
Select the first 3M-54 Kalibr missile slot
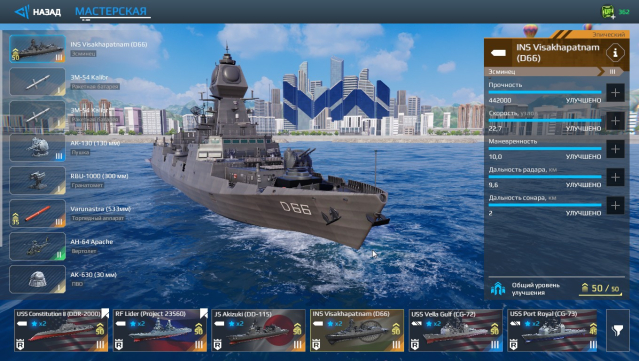click(37, 82)
